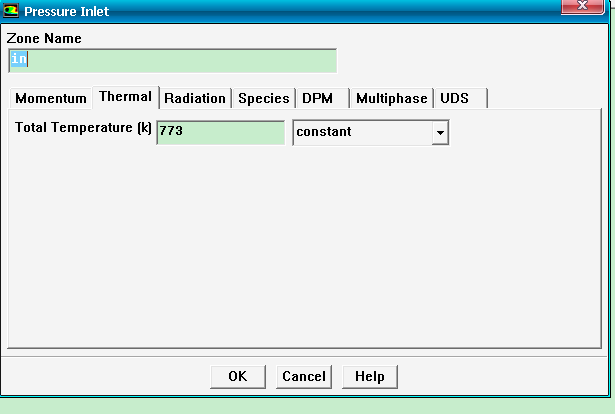The width and height of the screenshot is (615, 414).
Task: Click the Zone Name label
Action: tap(44, 38)
